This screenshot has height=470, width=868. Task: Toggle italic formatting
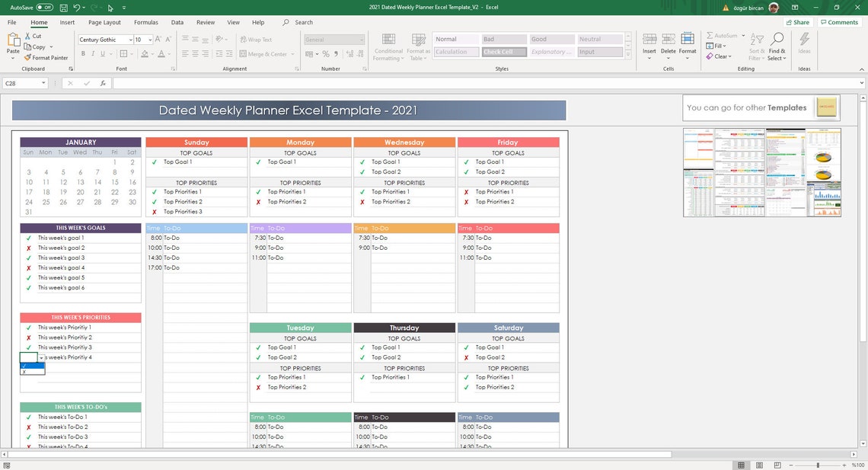[93, 53]
